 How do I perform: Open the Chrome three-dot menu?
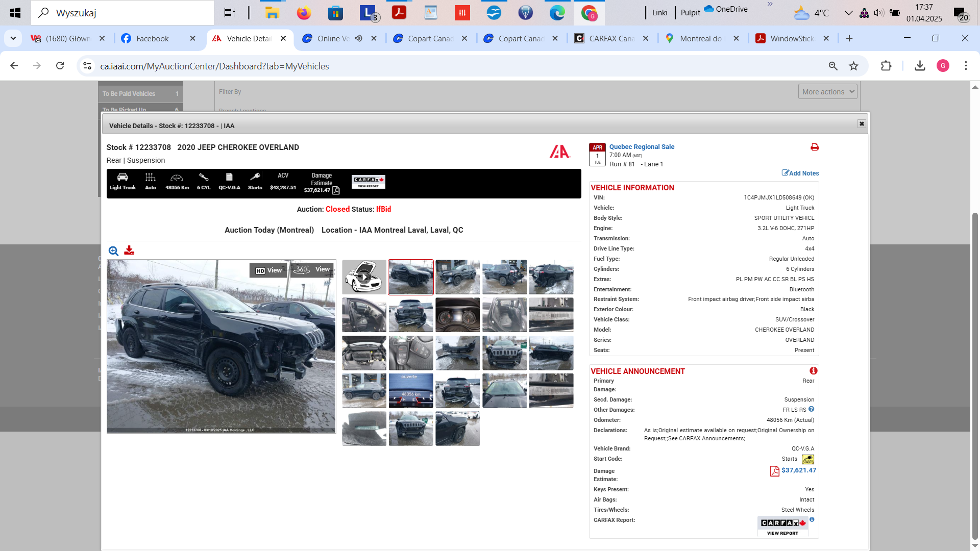[966, 66]
